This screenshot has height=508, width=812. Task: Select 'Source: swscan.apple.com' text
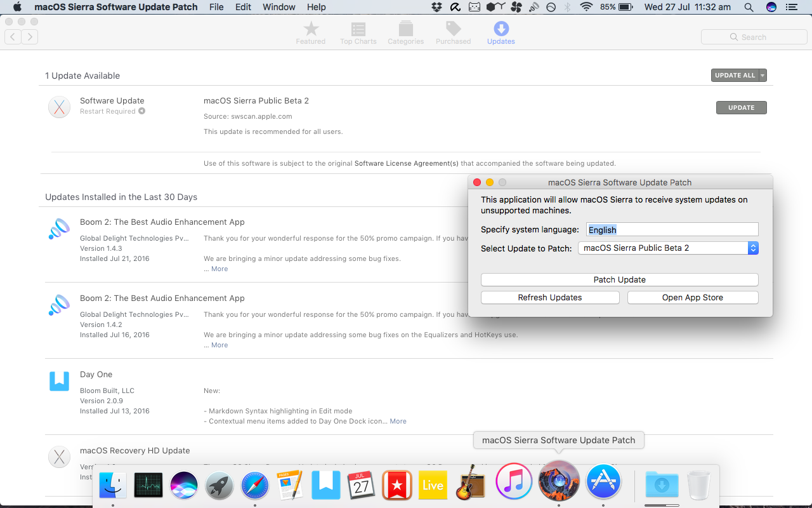(248, 116)
